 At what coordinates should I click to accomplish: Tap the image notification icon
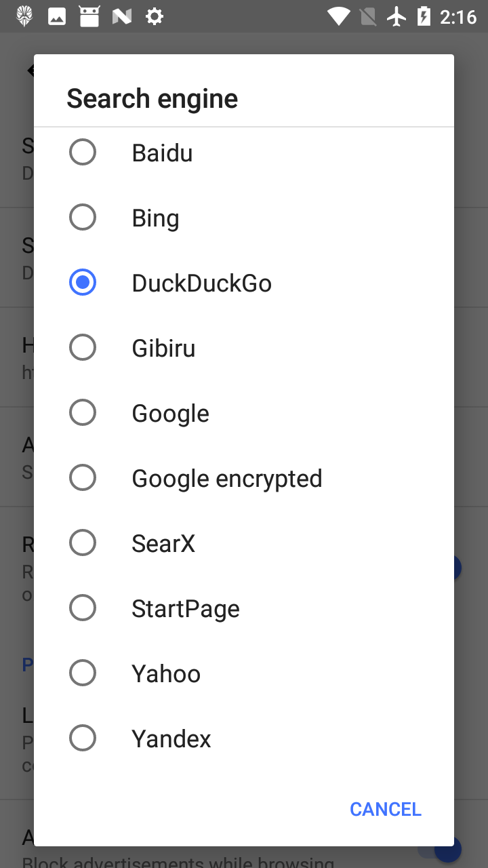point(57,16)
